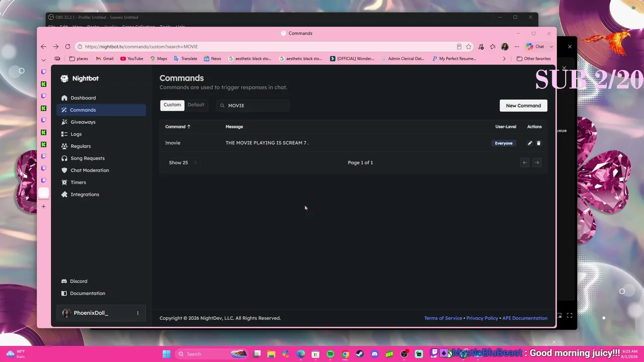Refresh the Nightbot page
This screenshot has height=362, width=644.
pos(68,47)
